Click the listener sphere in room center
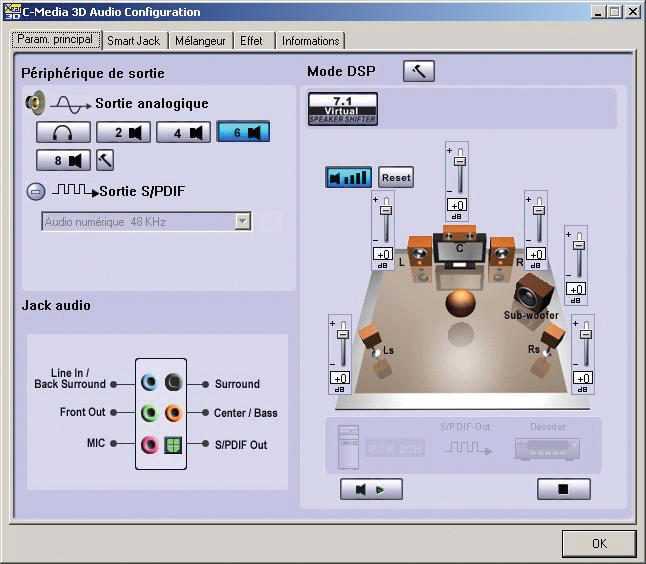This screenshot has width=646, height=564. (x=461, y=303)
